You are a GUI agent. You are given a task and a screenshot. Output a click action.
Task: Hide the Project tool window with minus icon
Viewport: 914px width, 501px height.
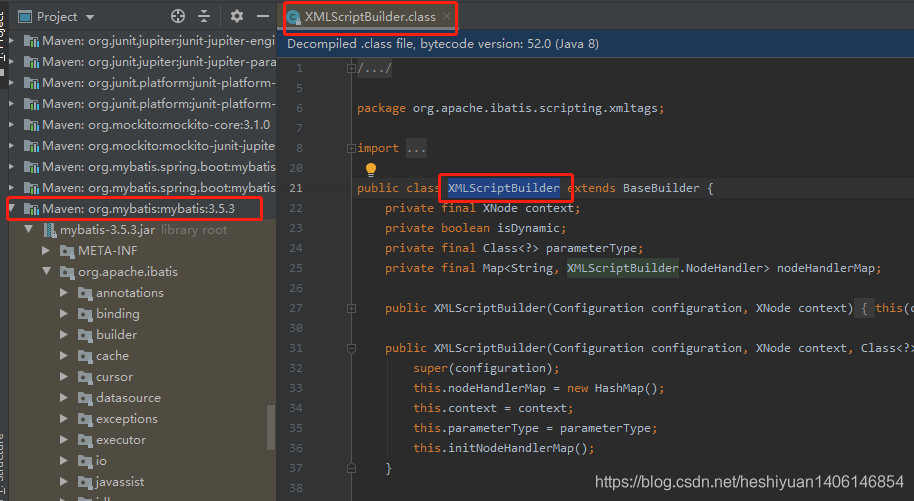click(263, 16)
